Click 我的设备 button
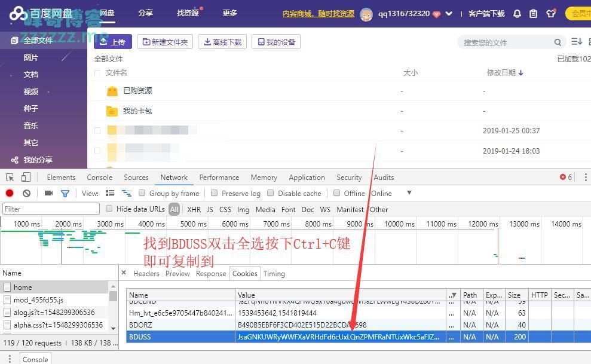The height and width of the screenshot is (364, 591). [x=276, y=42]
